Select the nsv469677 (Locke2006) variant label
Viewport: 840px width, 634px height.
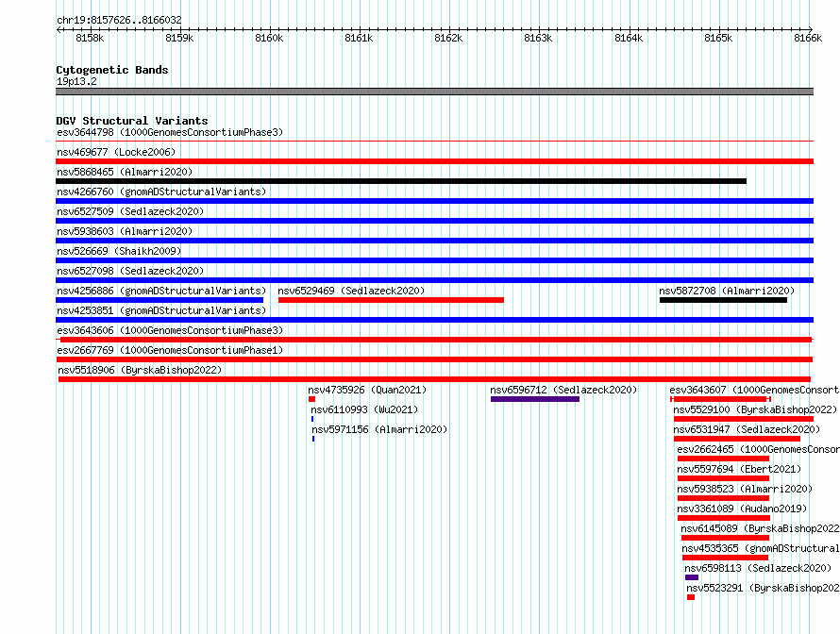click(116, 152)
